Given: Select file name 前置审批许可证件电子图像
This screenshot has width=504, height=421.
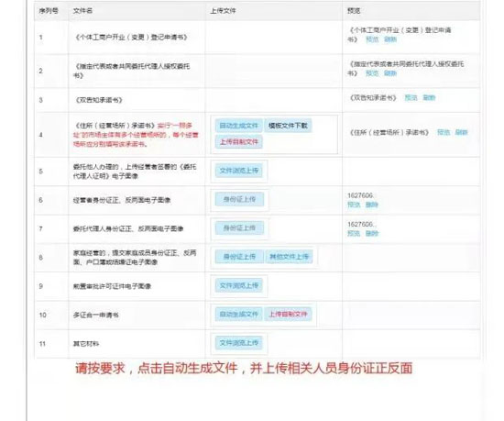Looking at the screenshot, I should click(x=112, y=286).
